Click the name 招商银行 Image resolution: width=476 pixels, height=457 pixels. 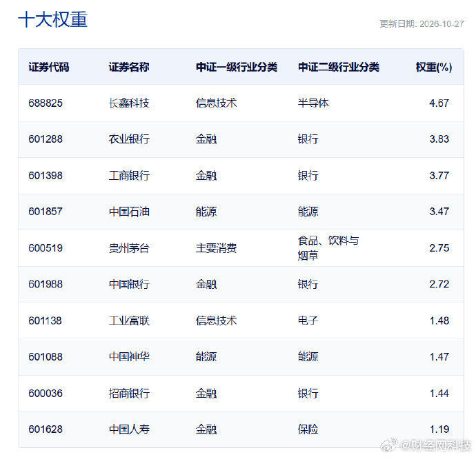129,394
